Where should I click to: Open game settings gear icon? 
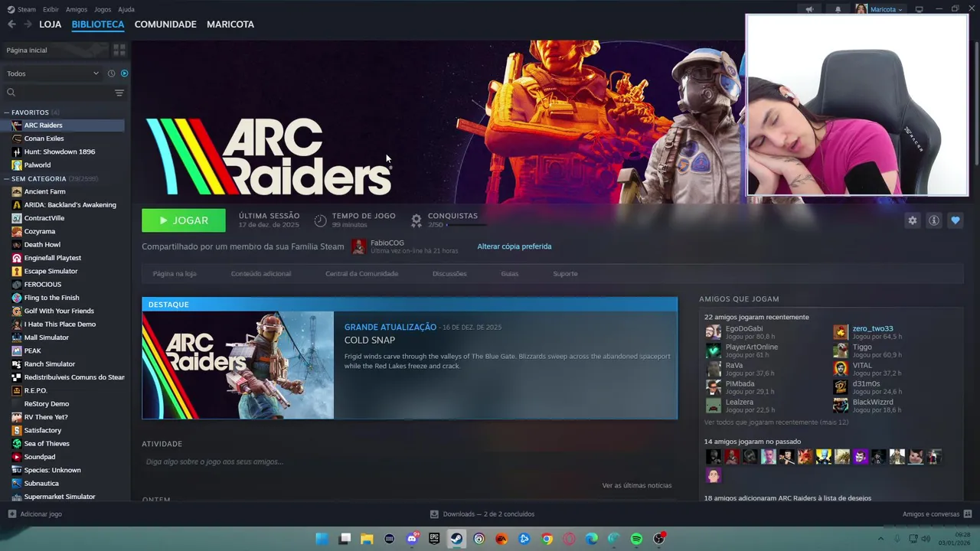912,220
